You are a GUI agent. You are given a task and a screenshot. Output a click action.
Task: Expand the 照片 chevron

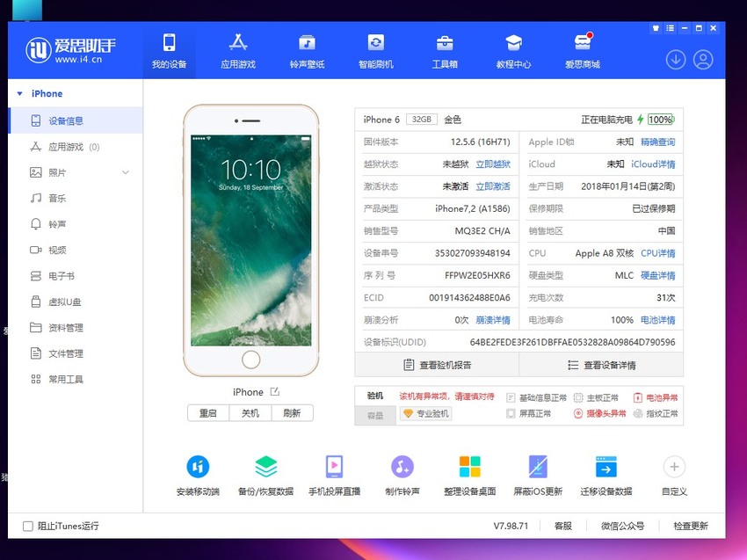(x=126, y=172)
